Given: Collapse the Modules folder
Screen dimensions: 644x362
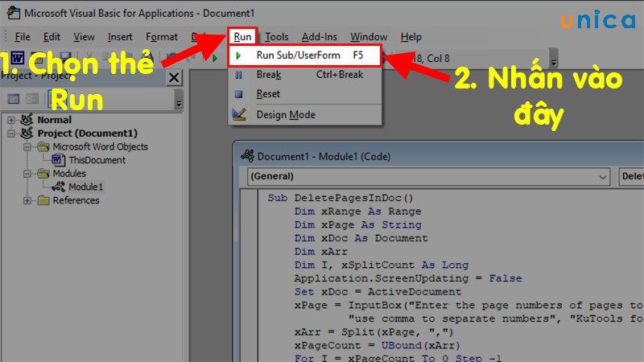Looking at the screenshot, I should (27, 174).
